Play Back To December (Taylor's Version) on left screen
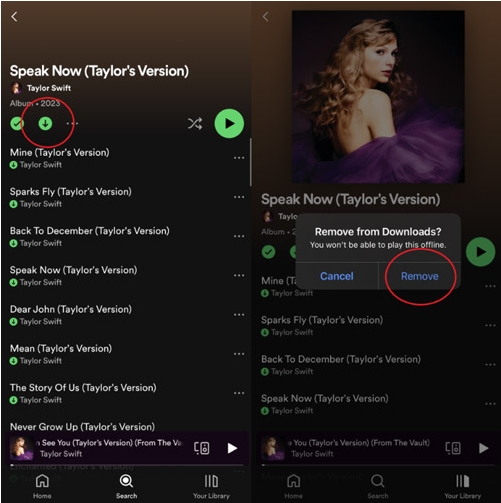501x503 pixels. tap(90, 231)
